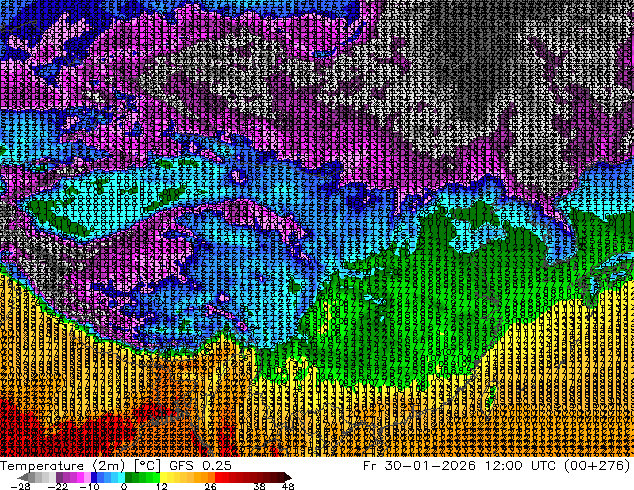634x490 pixels.
Task: Select the dark purple legend swatch at -22
Action: click(x=59, y=477)
